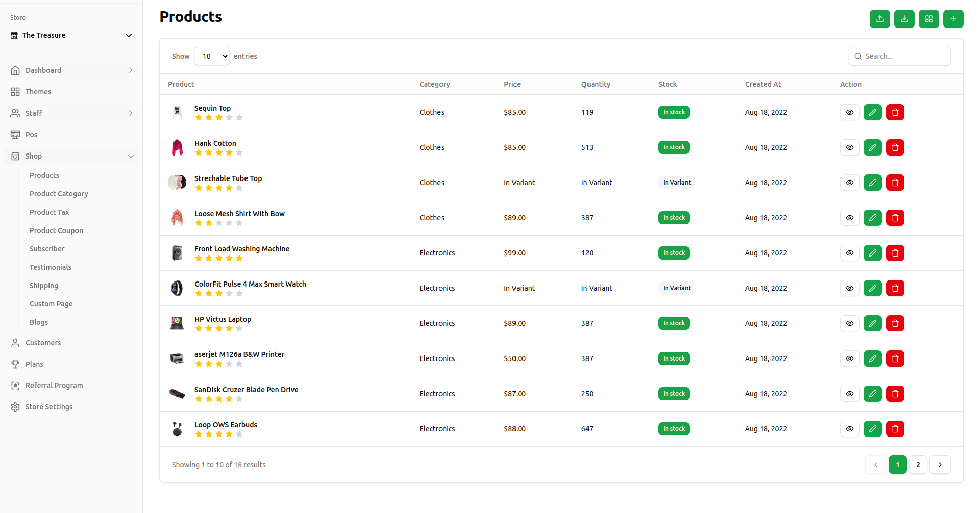Delete the Loop OWS Earbuds product
This screenshot has width=980, height=513.
click(895, 429)
